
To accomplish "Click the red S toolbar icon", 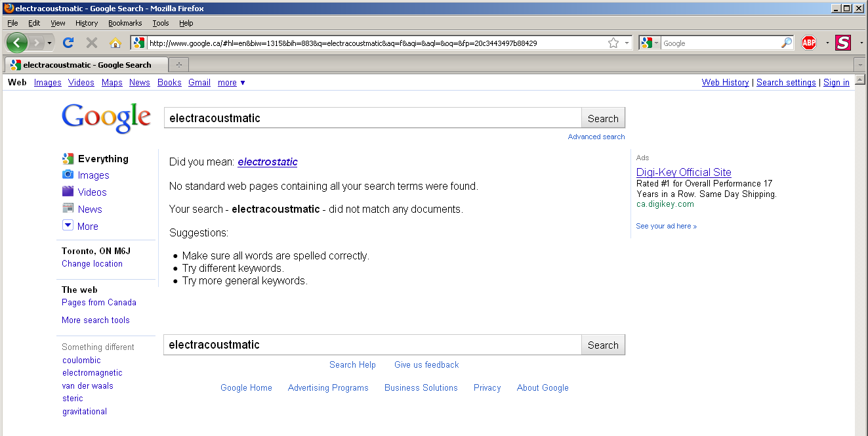I will [x=843, y=43].
